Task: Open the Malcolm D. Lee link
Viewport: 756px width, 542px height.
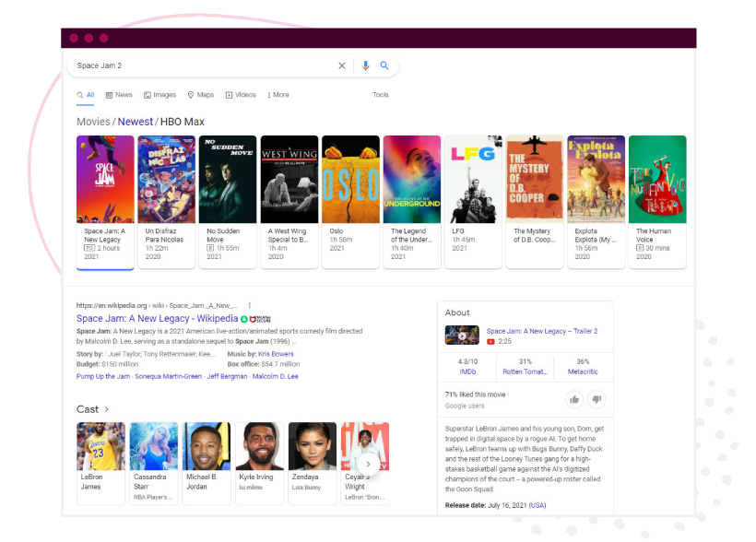Action: pyautogui.click(x=276, y=376)
